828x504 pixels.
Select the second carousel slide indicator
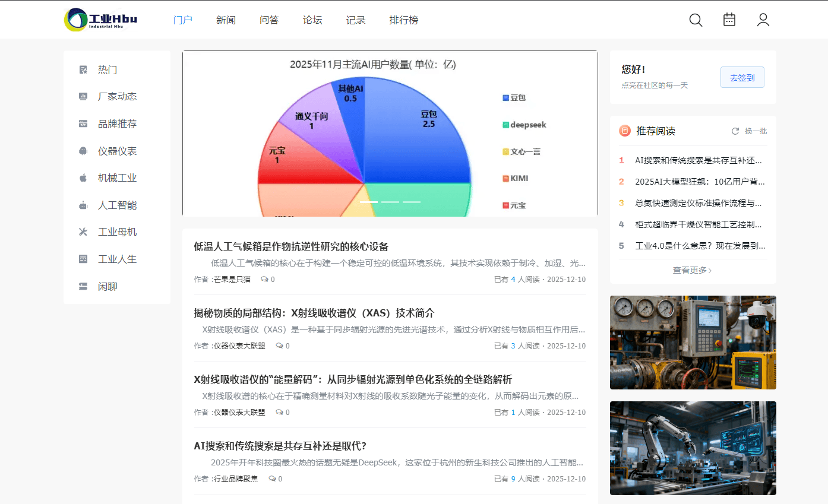coord(390,202)
